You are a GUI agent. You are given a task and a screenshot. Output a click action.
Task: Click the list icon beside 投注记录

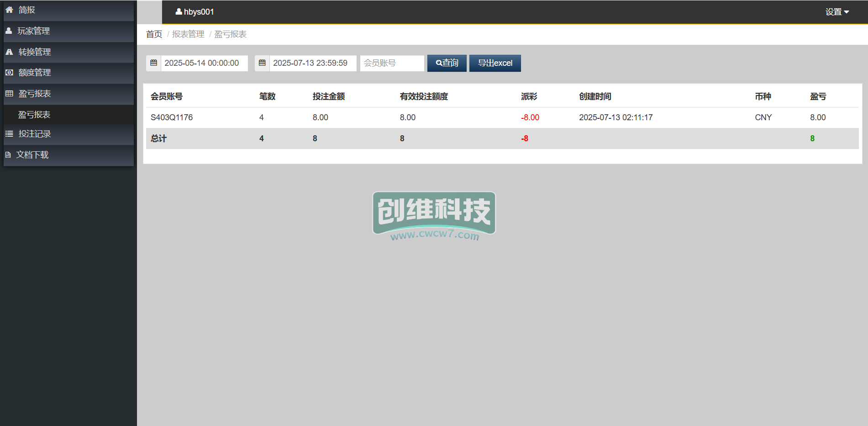9,133
